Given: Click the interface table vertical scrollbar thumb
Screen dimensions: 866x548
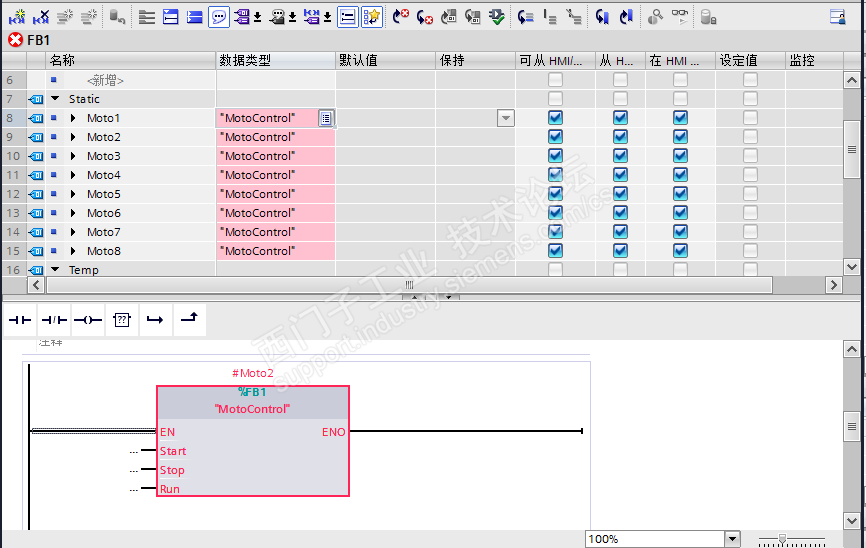Looking at the screenshot, I should click(852, 149).
